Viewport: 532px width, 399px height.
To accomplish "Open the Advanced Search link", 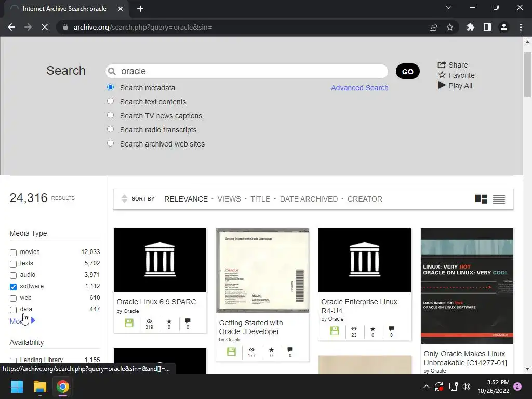I will tap(360, 88).
